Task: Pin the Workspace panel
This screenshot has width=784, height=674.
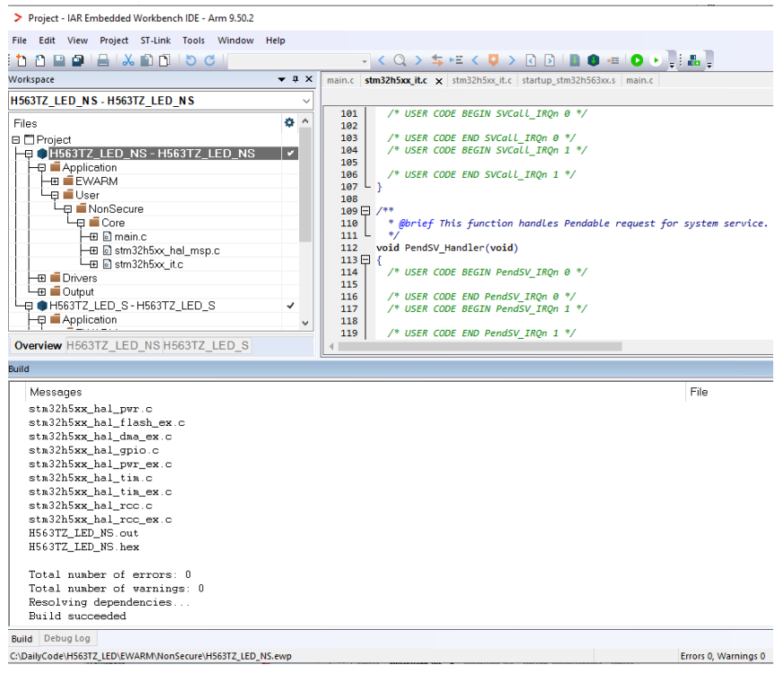Action: pyautogui.click(x=295, y=79)
